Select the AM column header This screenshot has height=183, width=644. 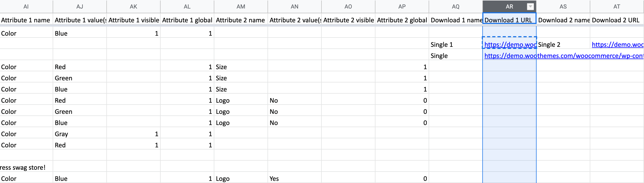tap(241, 7)
